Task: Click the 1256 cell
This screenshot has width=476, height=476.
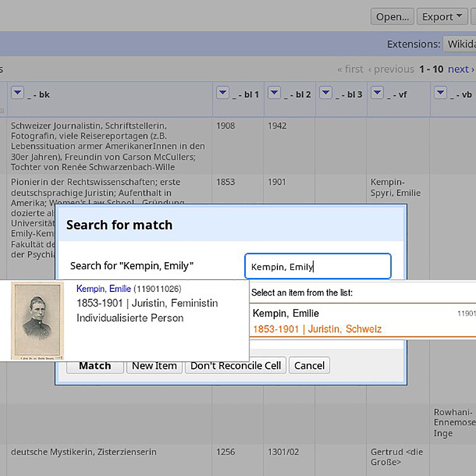Action: click(225, 452)
